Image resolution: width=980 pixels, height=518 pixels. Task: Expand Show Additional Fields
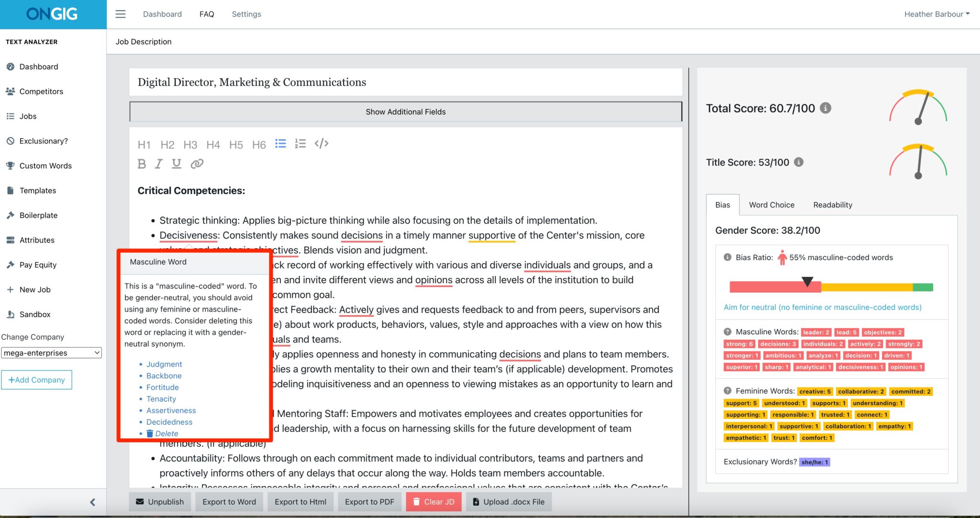click(405, 111)
